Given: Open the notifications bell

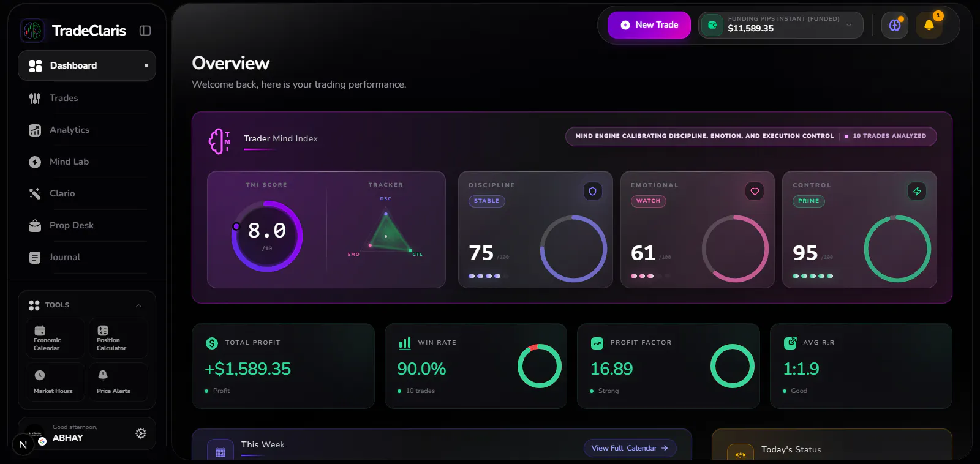Looking at the screenshot, I should click(929, 25).
